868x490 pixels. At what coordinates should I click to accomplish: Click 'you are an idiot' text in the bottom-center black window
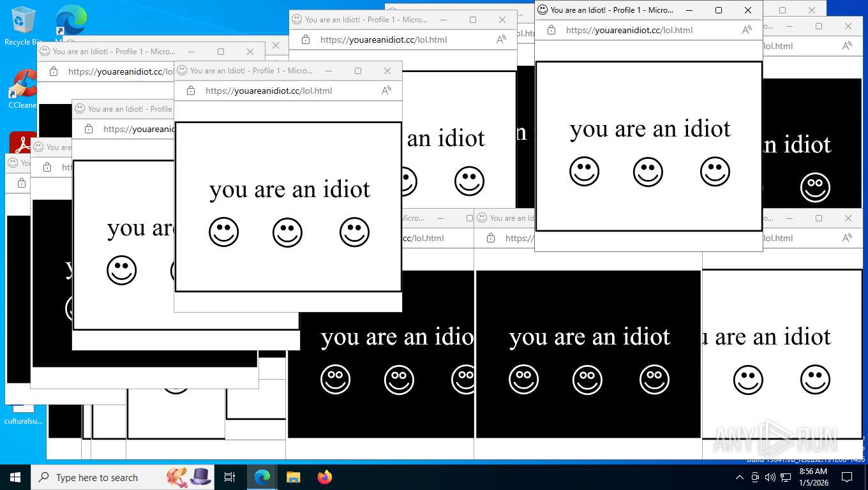[x=590, y=337]
